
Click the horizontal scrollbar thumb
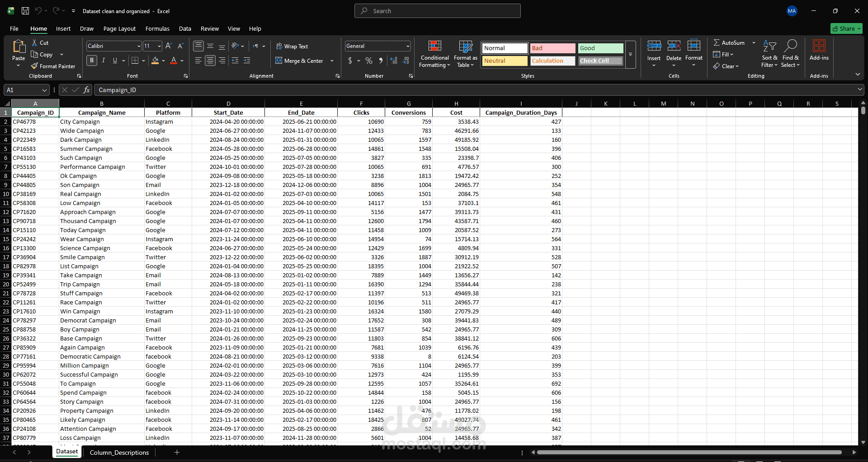[689, 452]
